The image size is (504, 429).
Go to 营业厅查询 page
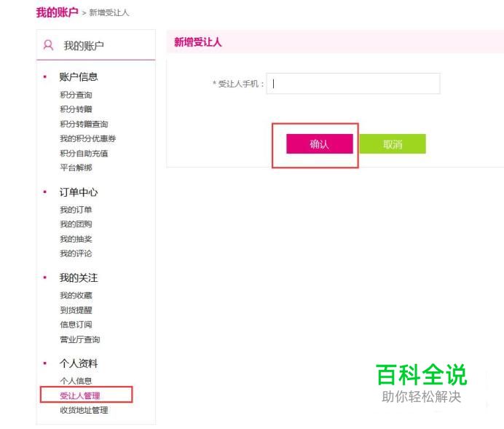(79, 339)
